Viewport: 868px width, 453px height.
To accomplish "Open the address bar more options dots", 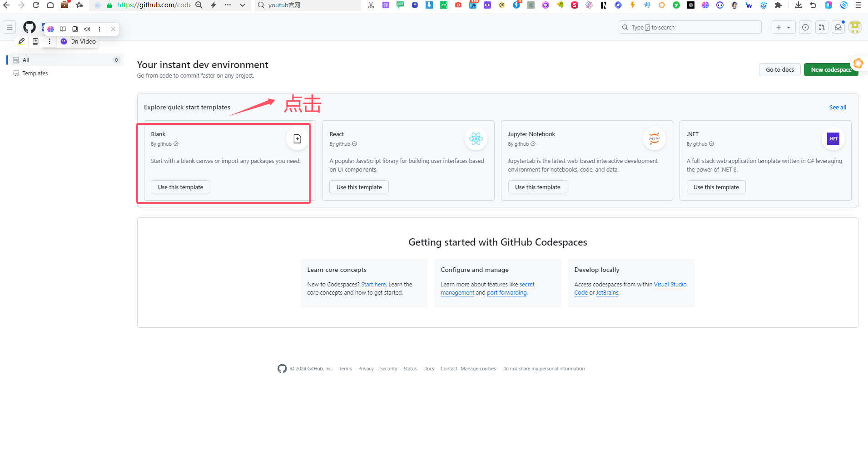I will coord(228,5).
